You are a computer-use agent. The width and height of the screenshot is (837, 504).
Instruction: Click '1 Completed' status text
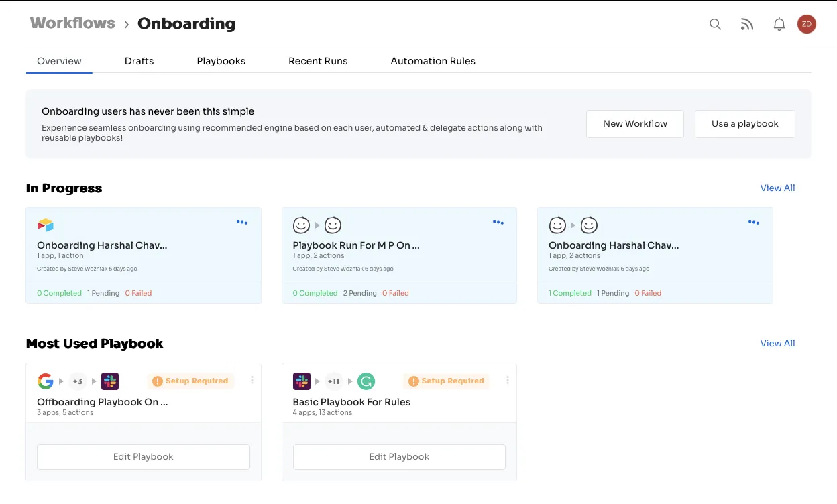570,293
